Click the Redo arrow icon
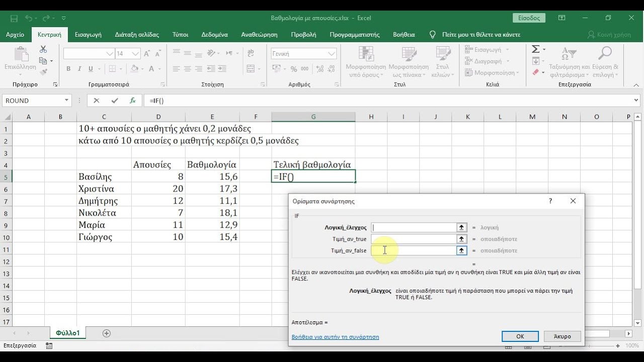Image resolution: width=644 pixels, height=362 pixels. pos(46,18)
